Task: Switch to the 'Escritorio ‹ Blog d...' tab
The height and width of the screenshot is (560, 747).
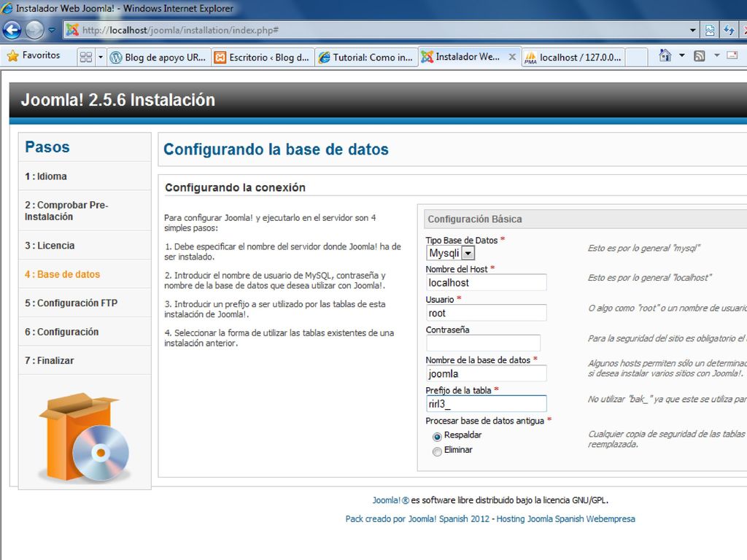Action: 263,57
